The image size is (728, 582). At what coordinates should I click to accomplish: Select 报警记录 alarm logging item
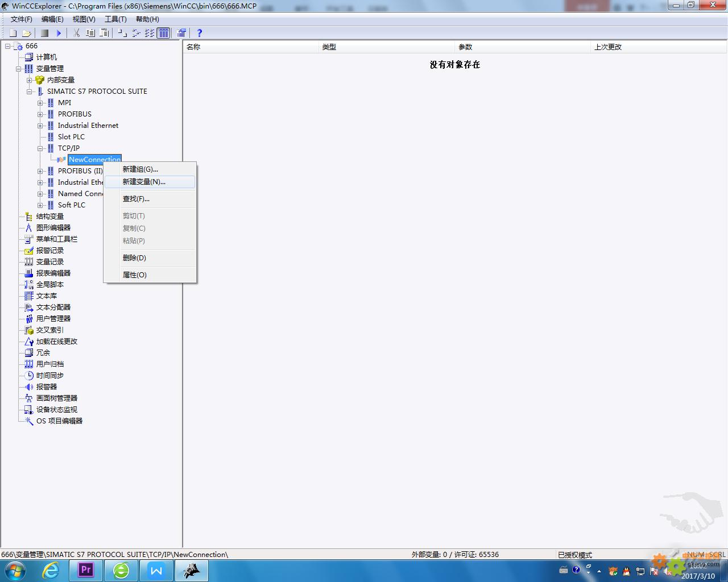(x=49, y=251)
